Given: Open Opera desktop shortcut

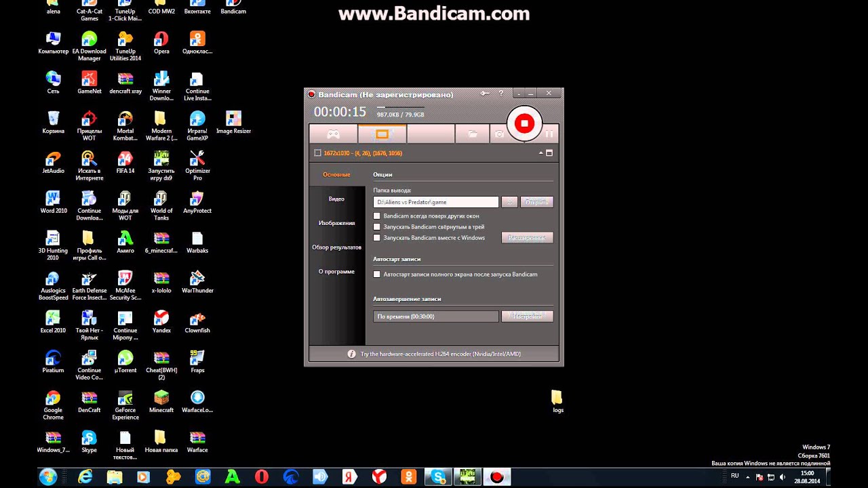Looking at the screenshot, I should tap(161, 43).
